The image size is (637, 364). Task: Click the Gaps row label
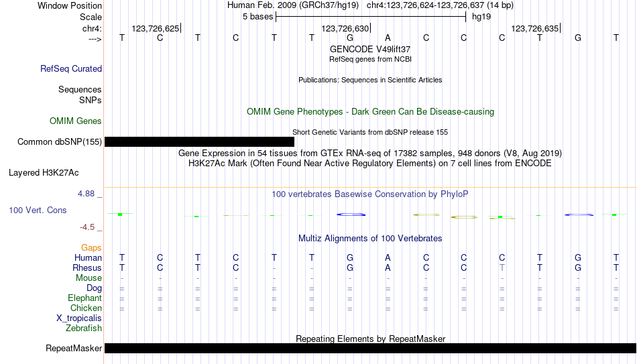(91, 248)
